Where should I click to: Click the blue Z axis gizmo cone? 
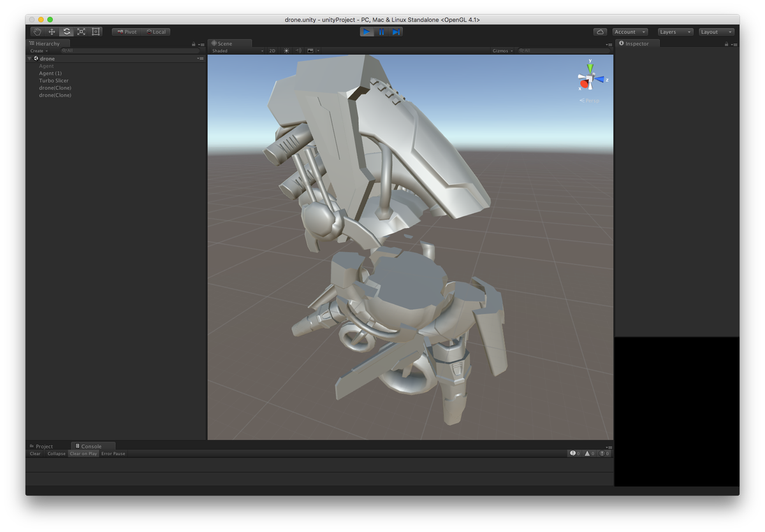600,80
